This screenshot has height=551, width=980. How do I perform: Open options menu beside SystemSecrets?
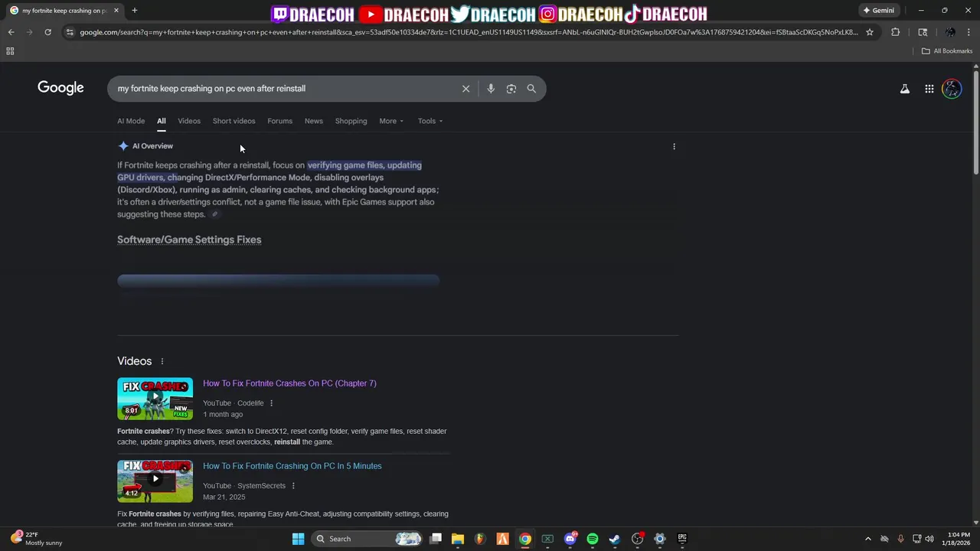[x=293, y=486]
